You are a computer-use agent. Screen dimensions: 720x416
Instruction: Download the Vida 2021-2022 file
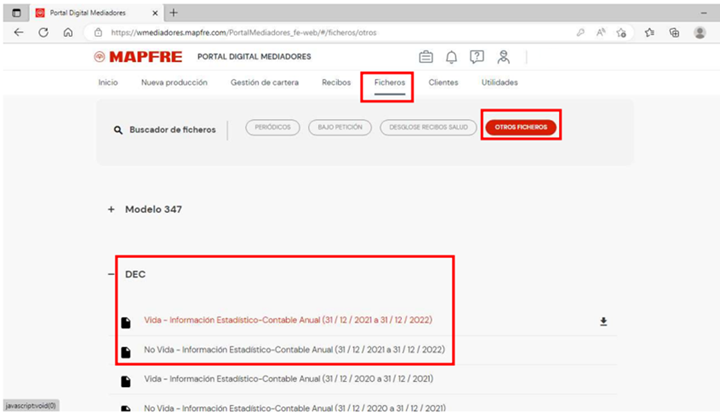pyautogui.click(x=603, y=321)
